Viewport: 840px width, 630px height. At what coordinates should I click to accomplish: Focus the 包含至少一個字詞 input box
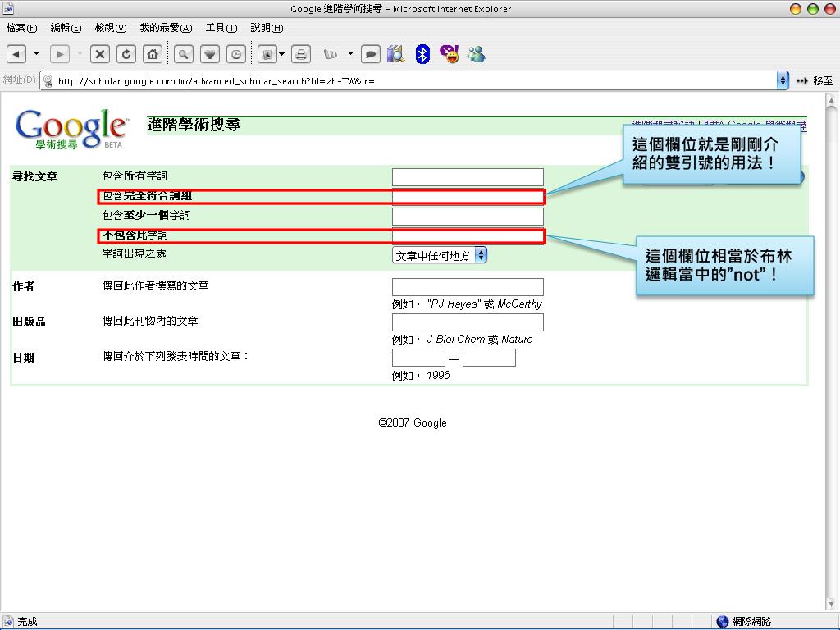pos(468,217)
